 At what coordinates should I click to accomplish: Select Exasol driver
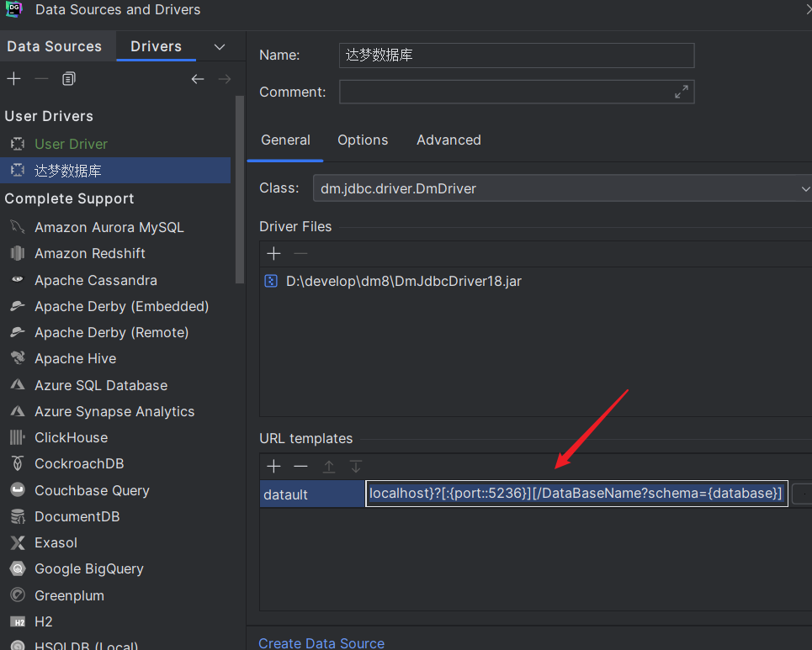(x=115, y=542)
